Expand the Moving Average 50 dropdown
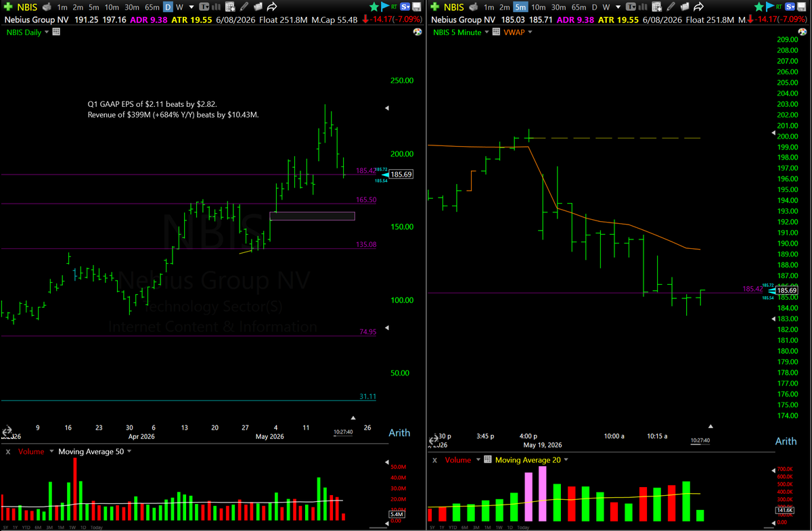 pos(129,451)
